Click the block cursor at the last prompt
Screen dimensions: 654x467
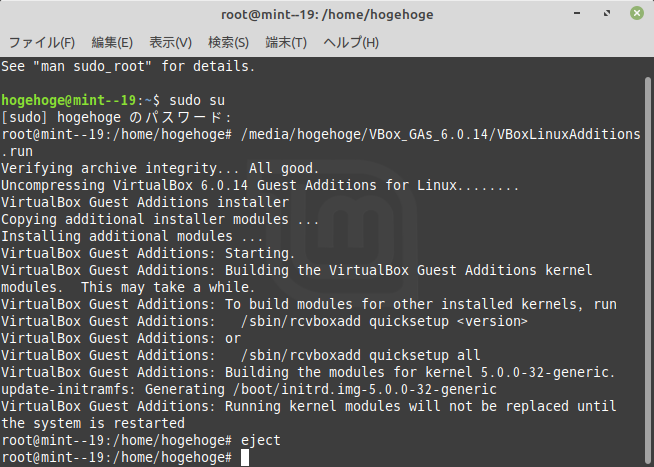coord(245,457)
